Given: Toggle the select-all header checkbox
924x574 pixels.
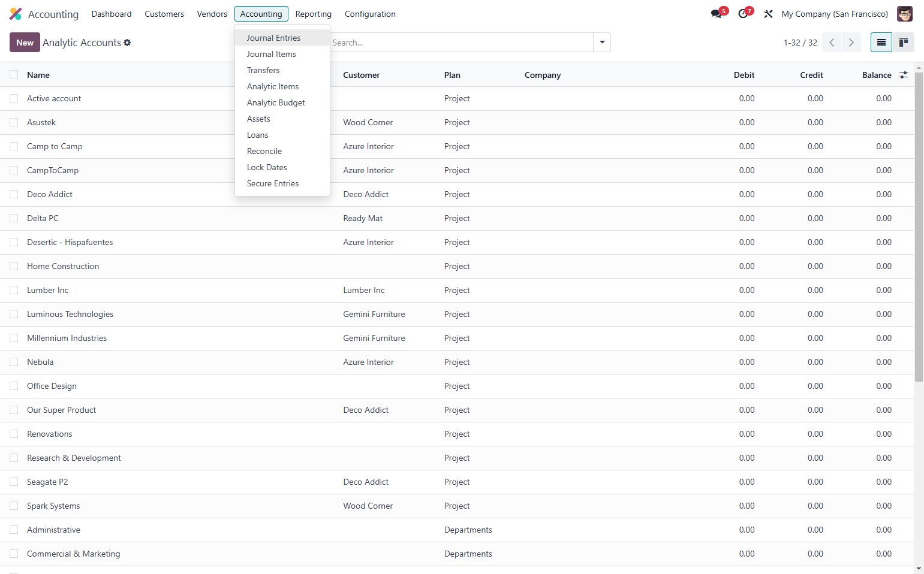Looking at the screenshot, I should (x=14, y=75).
